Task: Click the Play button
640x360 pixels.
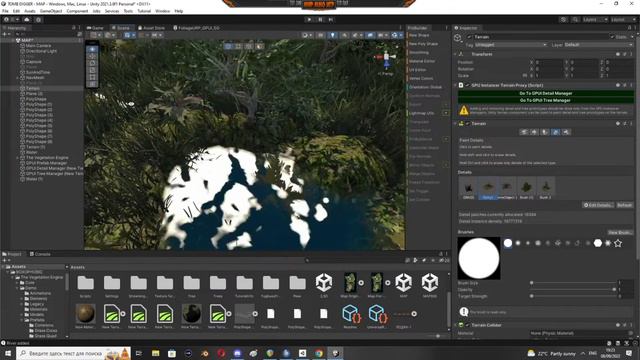Action: [x=309, y=20]
